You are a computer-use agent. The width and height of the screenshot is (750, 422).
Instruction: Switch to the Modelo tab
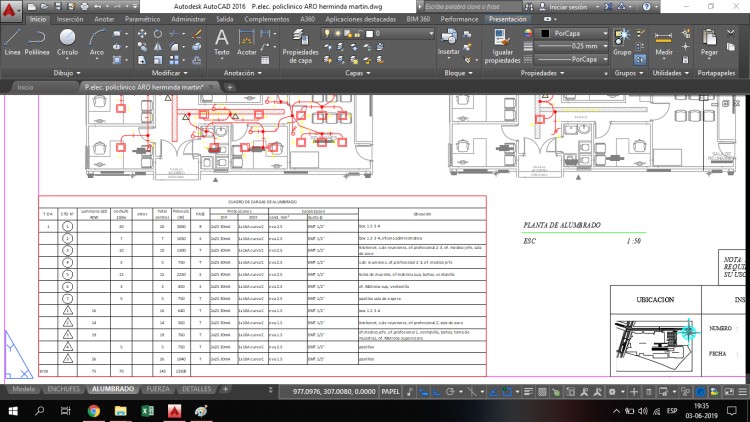(x=23, y=389)
